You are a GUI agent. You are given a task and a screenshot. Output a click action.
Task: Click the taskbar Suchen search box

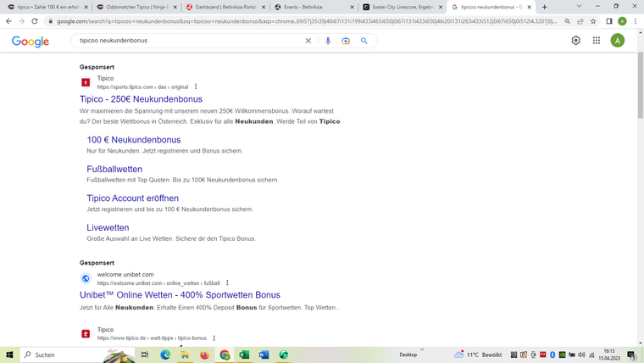(77, 355)
